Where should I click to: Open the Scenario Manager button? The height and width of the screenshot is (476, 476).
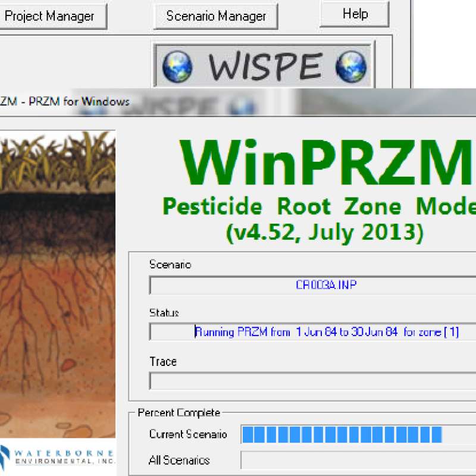click(x=216, y=16)
